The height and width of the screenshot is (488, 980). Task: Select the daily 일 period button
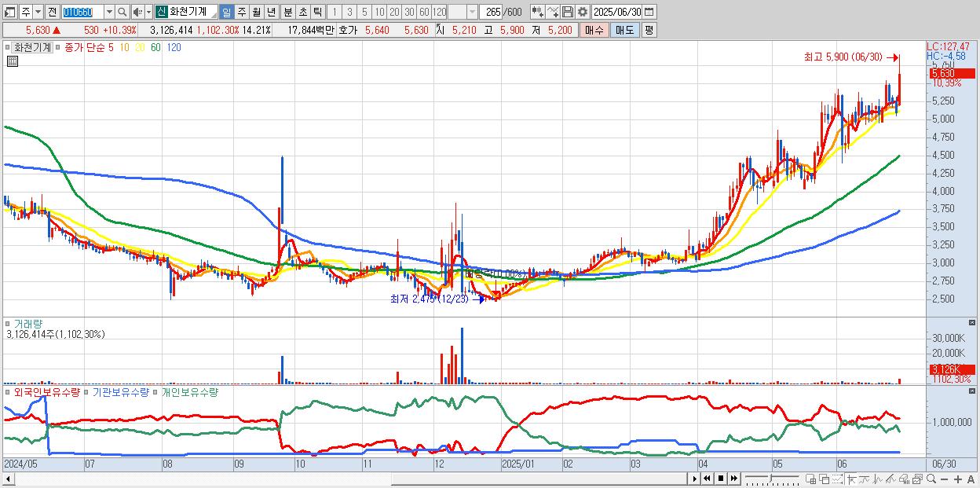(x=226, y=12)
